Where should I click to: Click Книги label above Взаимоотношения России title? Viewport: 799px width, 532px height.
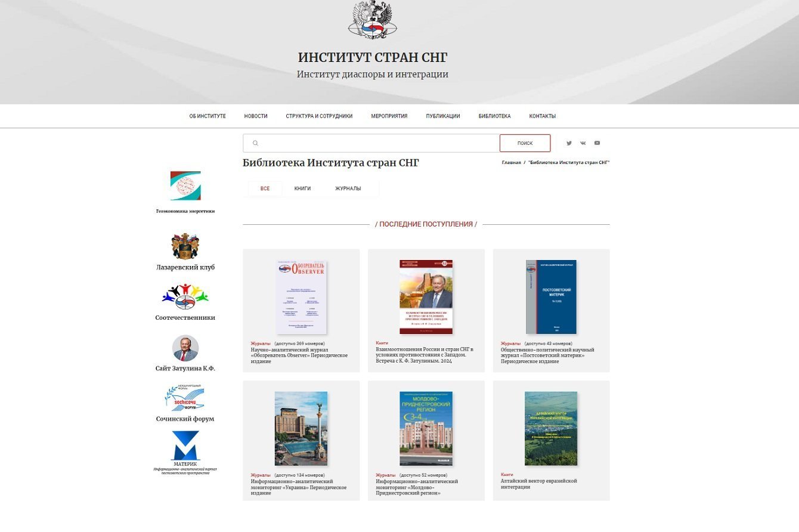pos(382,344)
